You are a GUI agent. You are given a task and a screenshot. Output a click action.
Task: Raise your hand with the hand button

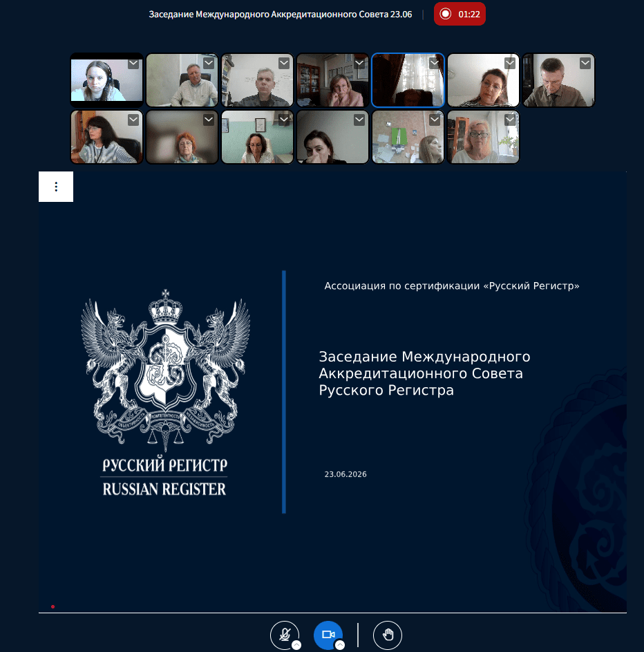(388, 635)
